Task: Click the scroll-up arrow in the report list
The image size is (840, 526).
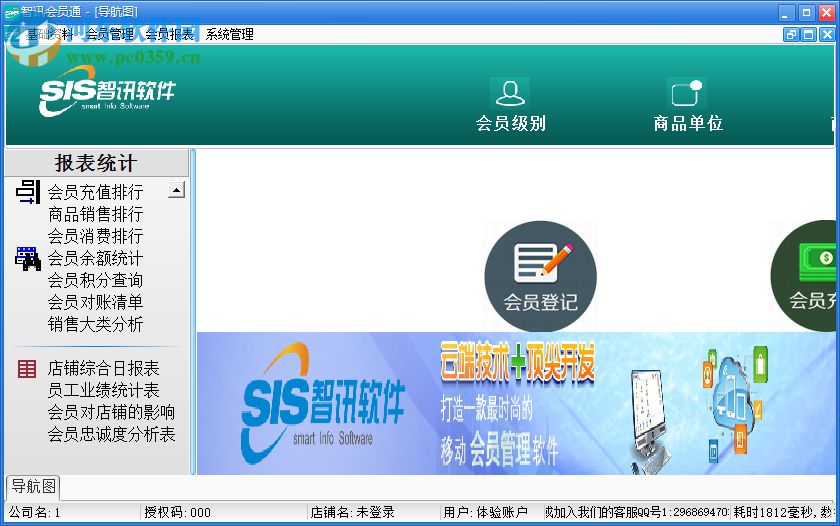Action: click(177, 190)
